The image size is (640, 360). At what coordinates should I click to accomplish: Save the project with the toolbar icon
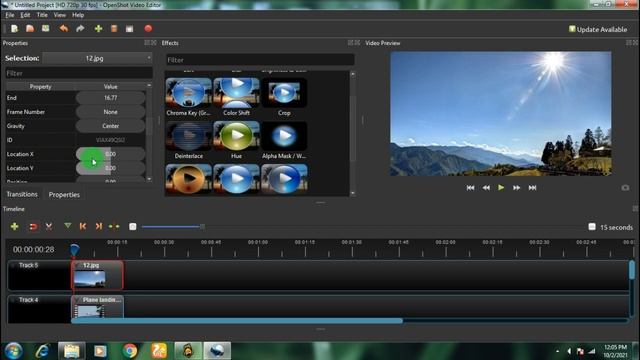point(46,29)
